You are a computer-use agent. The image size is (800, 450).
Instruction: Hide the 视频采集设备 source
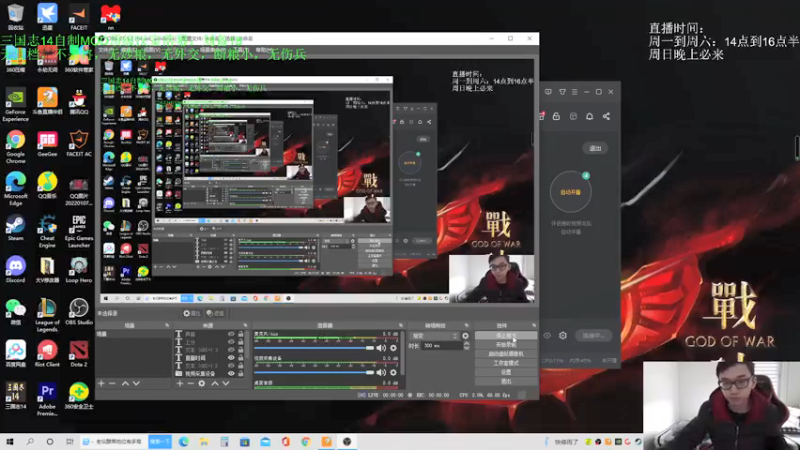pos(231,373)
